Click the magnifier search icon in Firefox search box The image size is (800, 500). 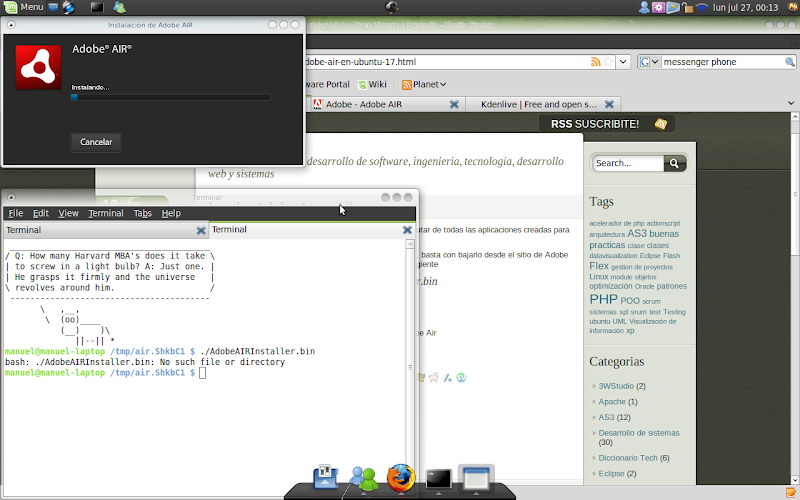[790, 62]
